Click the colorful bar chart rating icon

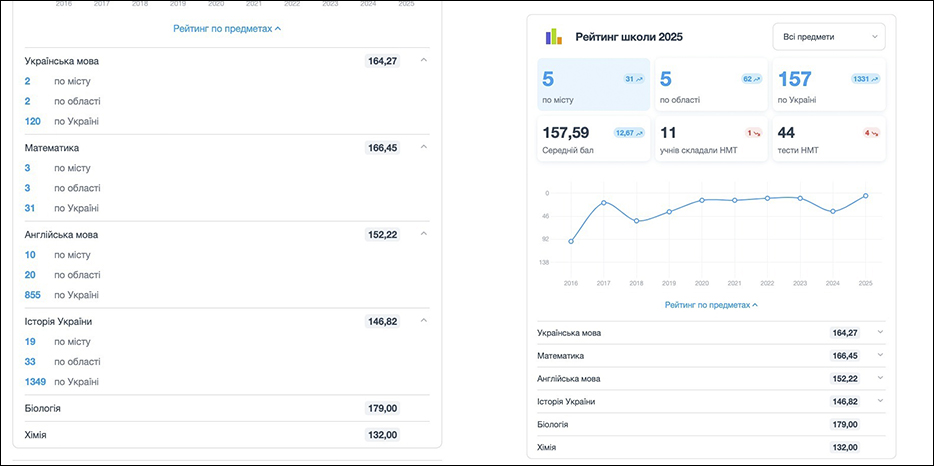click(554, 37)
